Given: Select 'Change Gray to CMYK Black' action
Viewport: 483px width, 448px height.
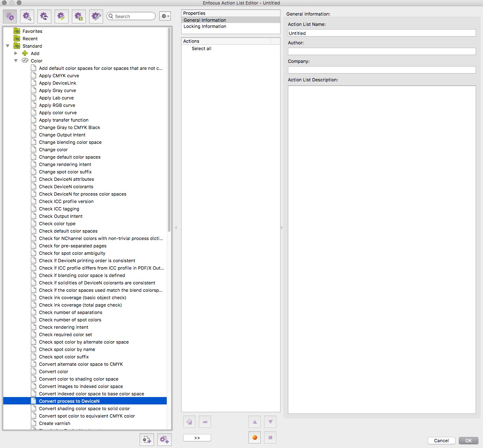Looking at the screenshot, I should pyautogui.click(x=69, y=127).
